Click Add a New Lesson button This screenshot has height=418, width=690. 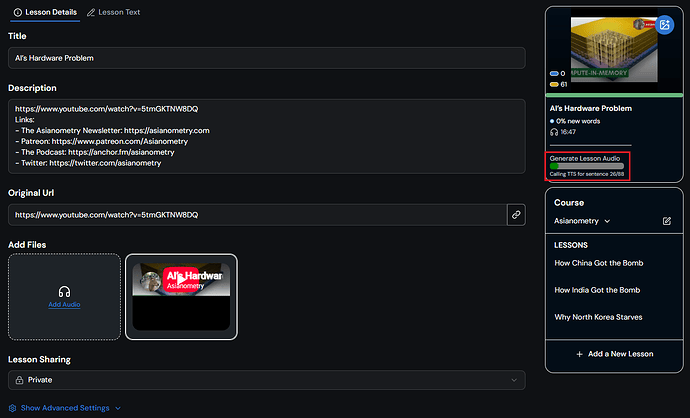[614, 354]
